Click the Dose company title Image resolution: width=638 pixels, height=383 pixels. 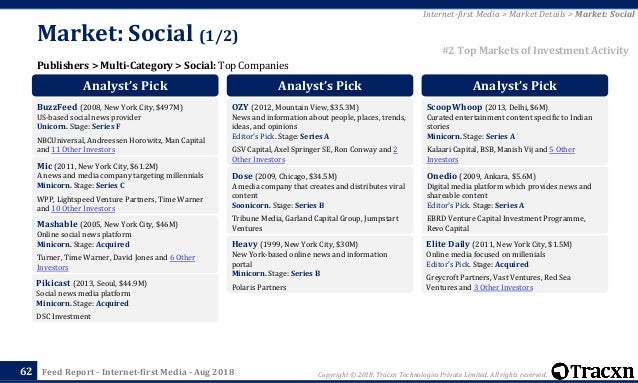[242, 176]
